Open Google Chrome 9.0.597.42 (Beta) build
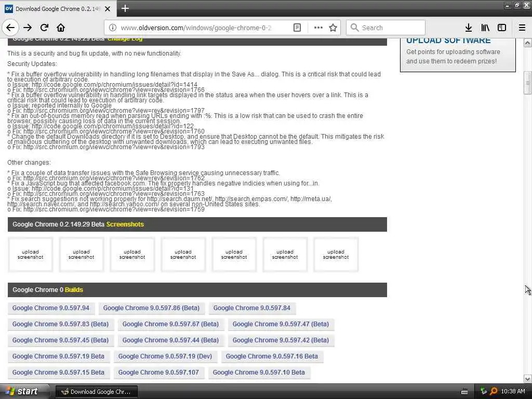Viewport: 532px width, 399px height. tap(281, 340)
